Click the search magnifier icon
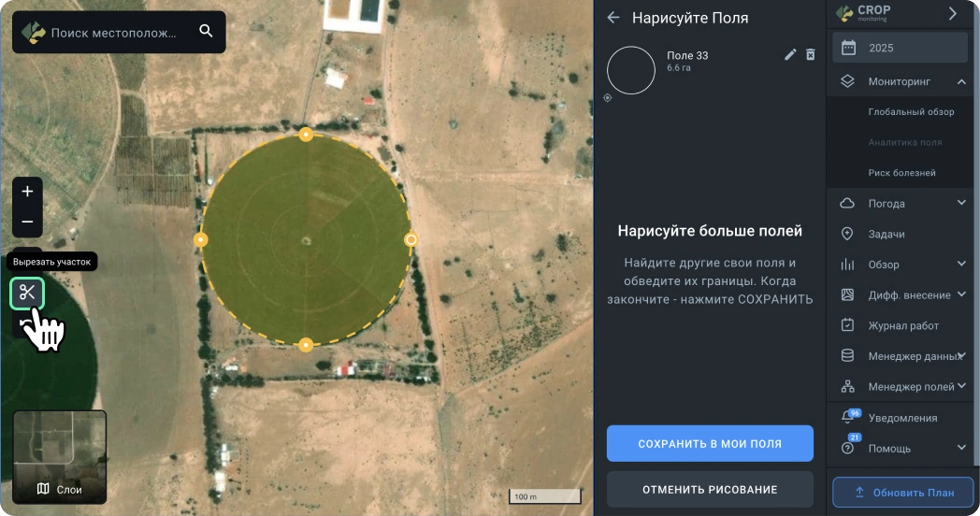Viewport: 980px width, 516px height. (x=207, y=32)
